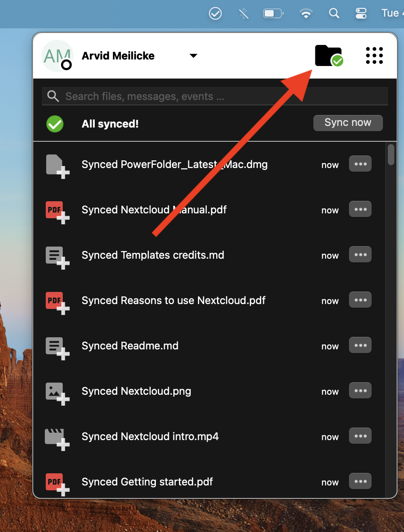
Task: Open more options for PowerFolder_Latest_Mac.dmg
Action: click(x=360, y=164)
